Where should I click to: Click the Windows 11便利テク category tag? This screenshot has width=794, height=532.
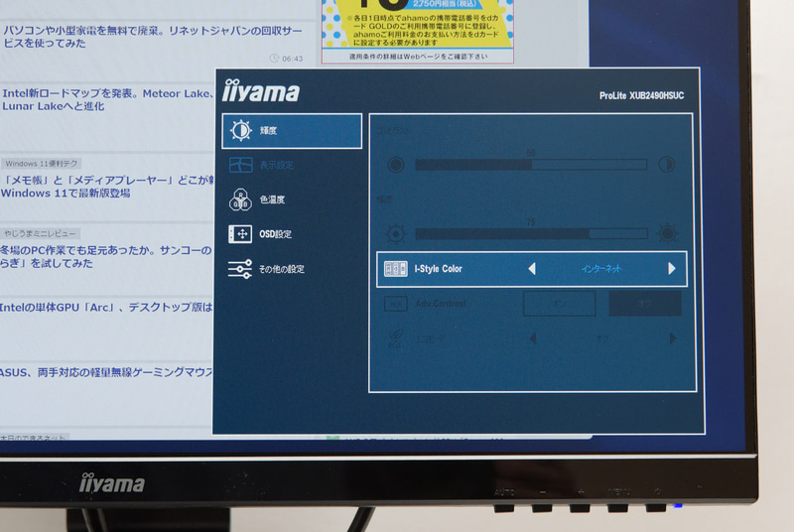(x=41, y=164)
